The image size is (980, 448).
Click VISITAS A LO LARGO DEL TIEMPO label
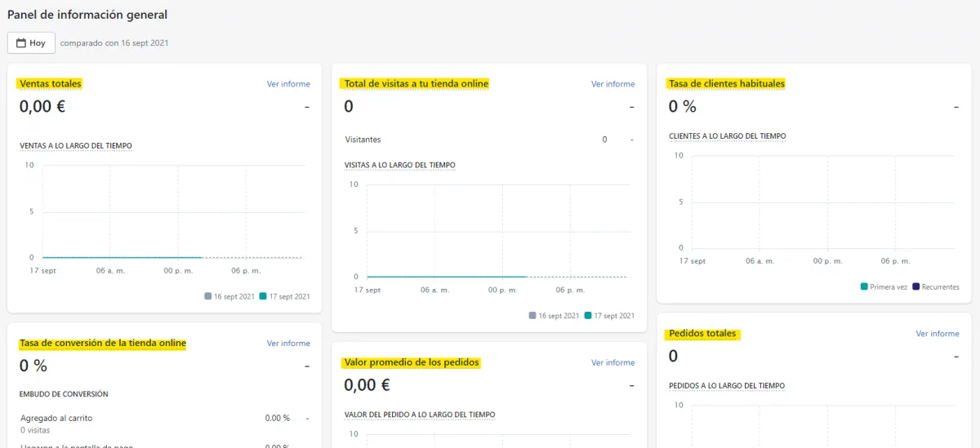click(x=400, y=165)
